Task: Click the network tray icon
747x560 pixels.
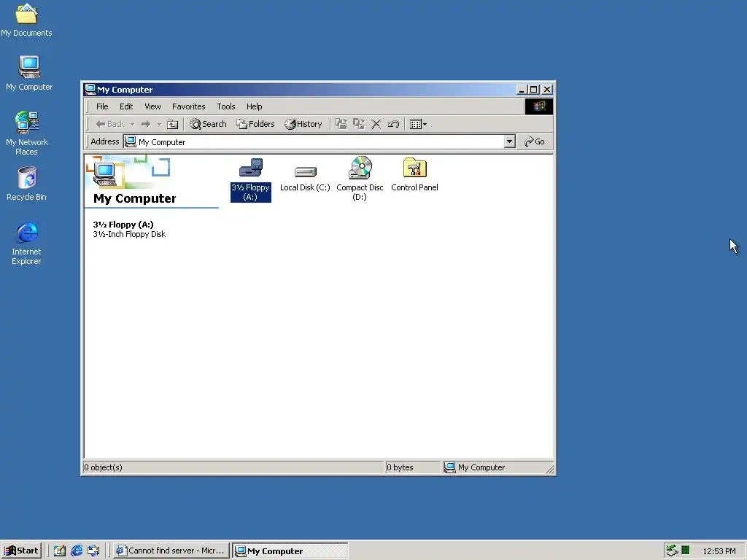Action: pos(672,551)
